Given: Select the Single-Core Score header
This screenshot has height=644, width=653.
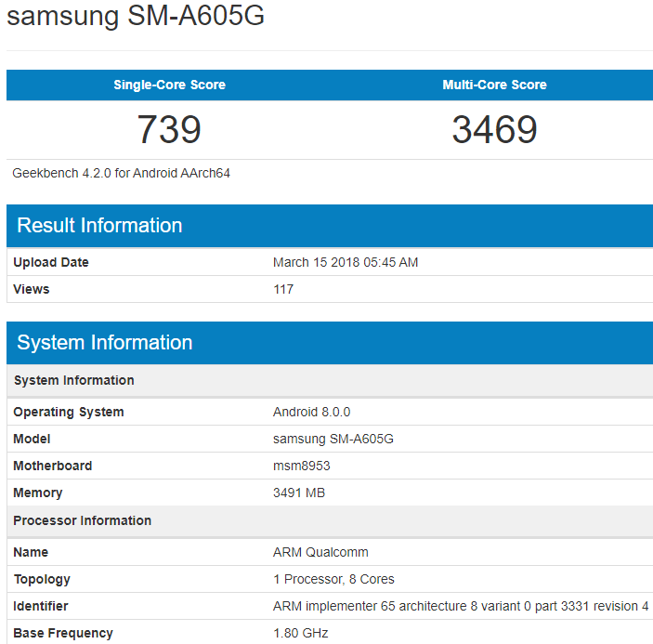Looking at the screenshot, I should coord(169,85).
